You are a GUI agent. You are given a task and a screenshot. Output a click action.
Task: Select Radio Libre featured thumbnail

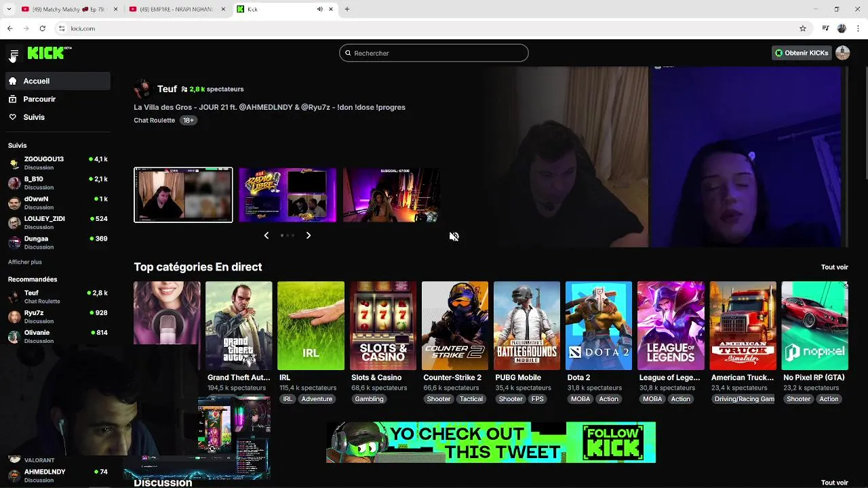pos(288,195)
